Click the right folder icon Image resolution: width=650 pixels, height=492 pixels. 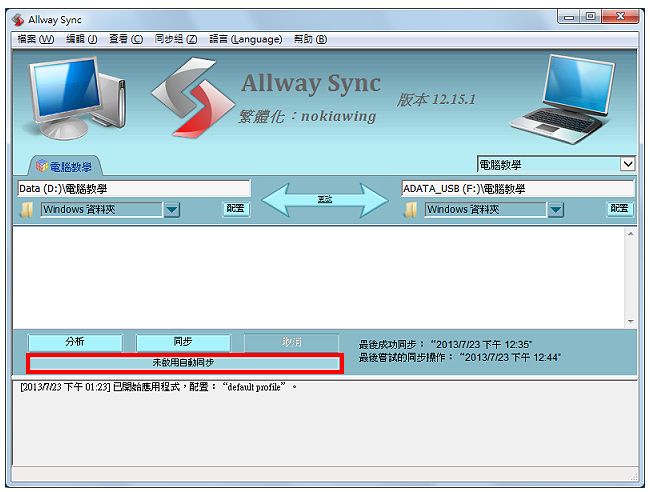[411, 210]
